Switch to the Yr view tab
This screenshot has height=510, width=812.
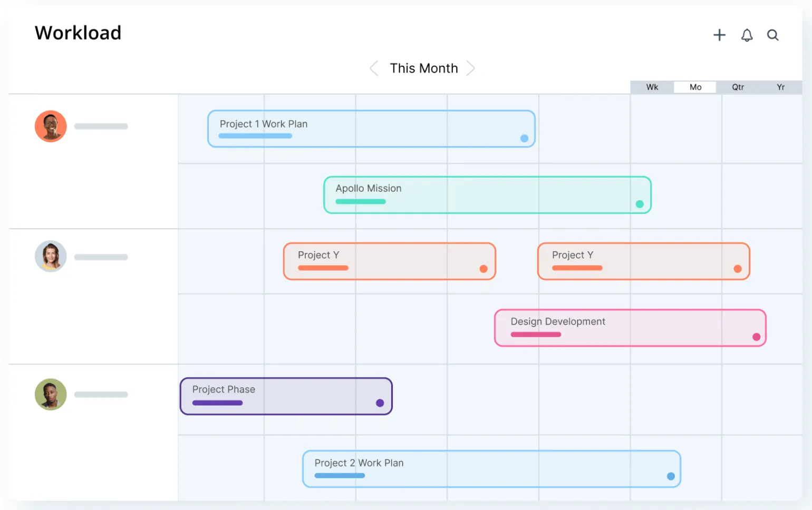[x=781, y=87]
